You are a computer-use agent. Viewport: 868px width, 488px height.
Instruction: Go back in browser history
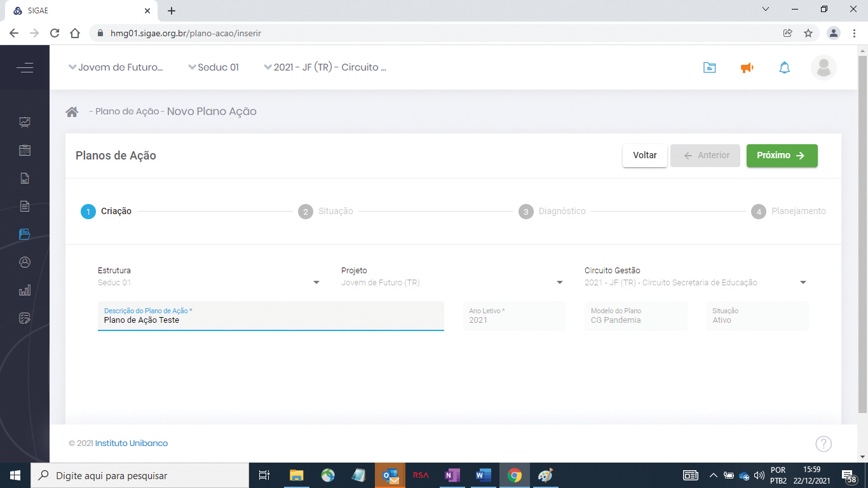click(14, 33)
